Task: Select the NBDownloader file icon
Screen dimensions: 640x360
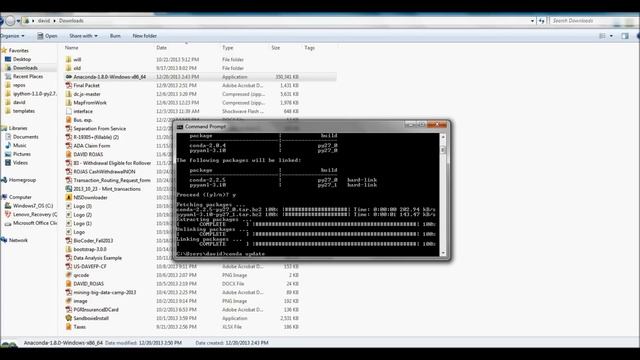Action: coord(69,197)
